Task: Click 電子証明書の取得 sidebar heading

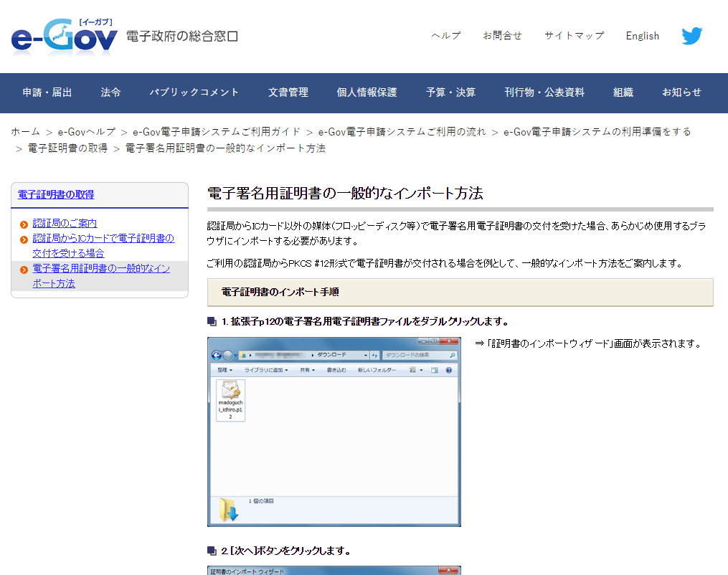Action: tap(56, 194)
